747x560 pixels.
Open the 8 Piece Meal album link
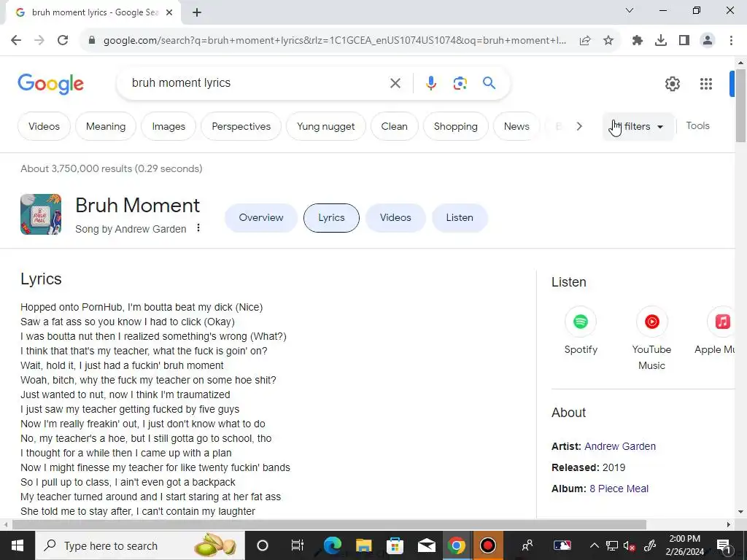(x=619, y=489)
